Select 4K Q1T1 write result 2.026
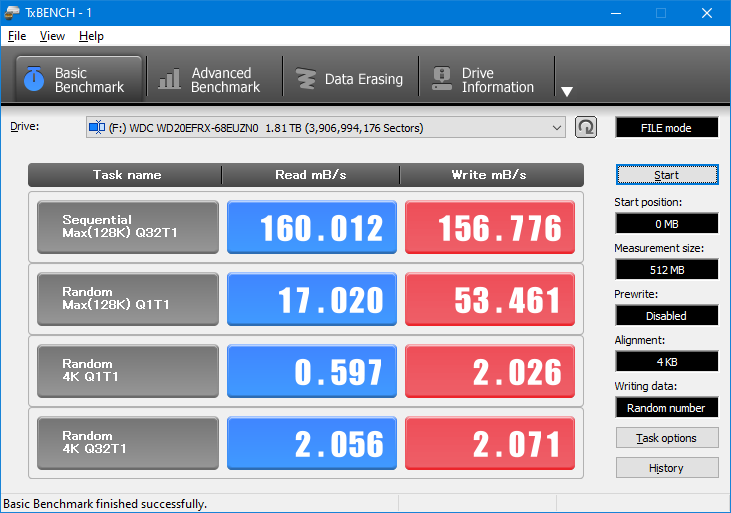Viewport: 731px width, 513px height. pos(490,371)
